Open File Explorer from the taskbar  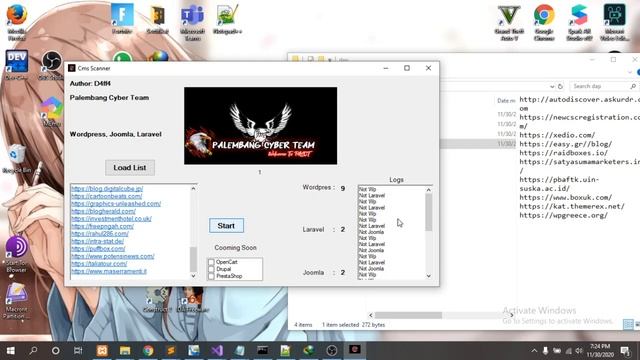tap(125, 351)
